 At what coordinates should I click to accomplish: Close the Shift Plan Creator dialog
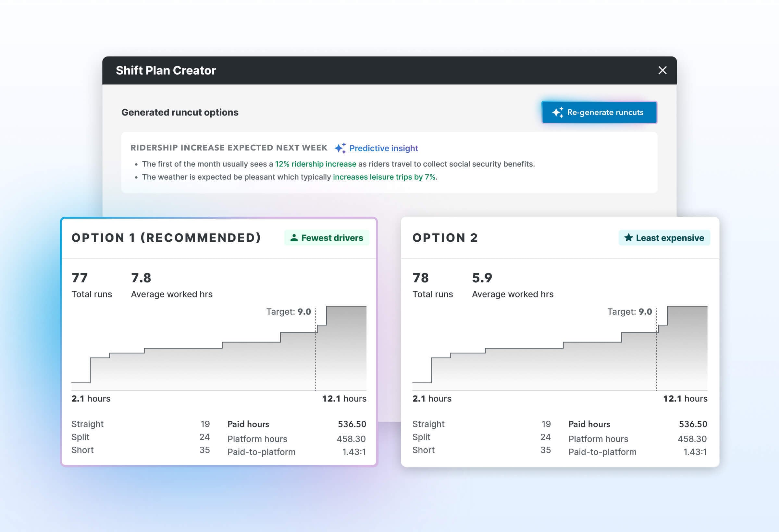[662, 70]
